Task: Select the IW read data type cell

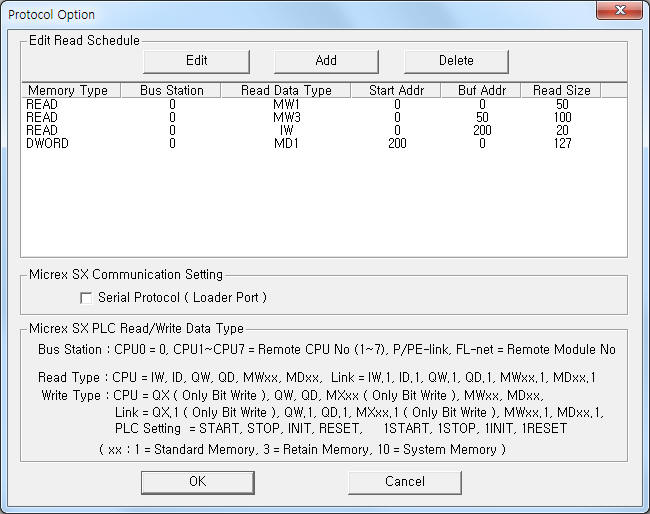Action: tap(286, 131)
